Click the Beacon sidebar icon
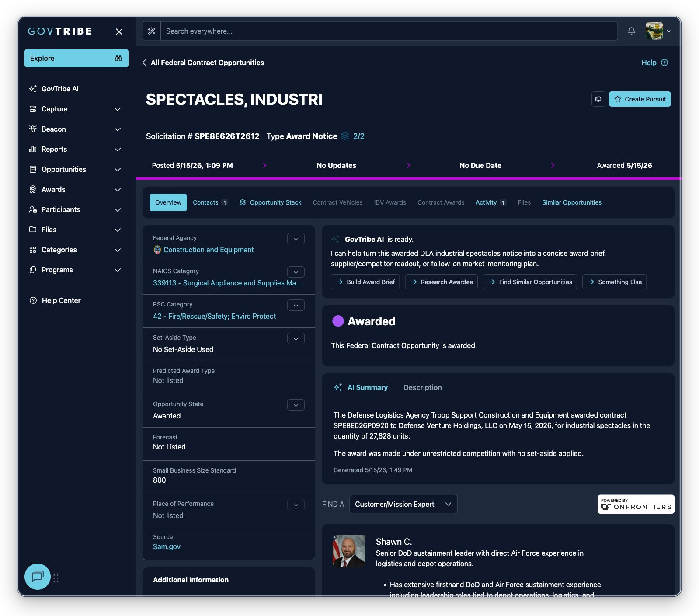This screenshot has width=699, height=616. [x=33, y=129]
